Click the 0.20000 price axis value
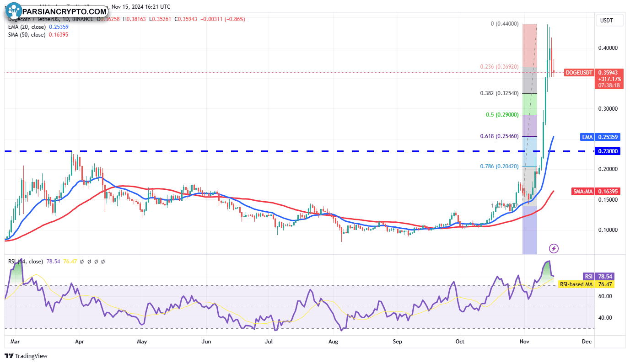630x364 pixels. click(x=608, y=169)
